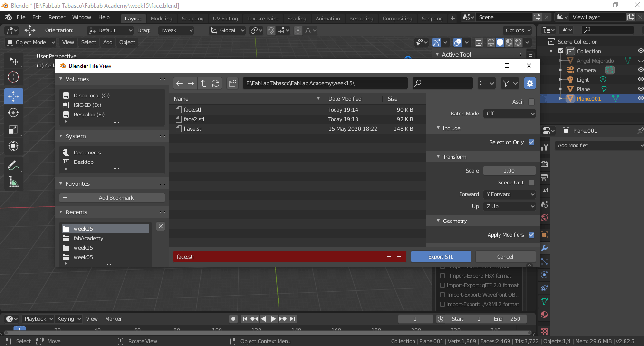Toggle X-ray view in viewport header
The width and height of the screenshot is (644, 346).
479,42
